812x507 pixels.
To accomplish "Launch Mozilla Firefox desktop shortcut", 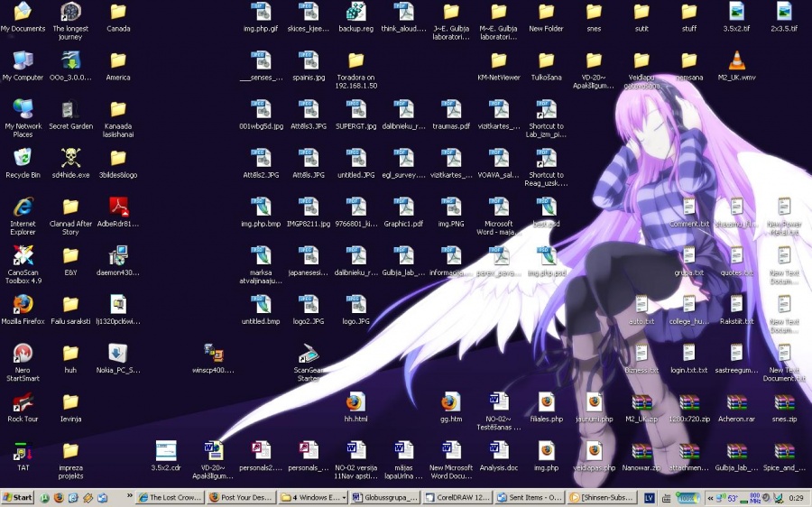I will point(23,309).
